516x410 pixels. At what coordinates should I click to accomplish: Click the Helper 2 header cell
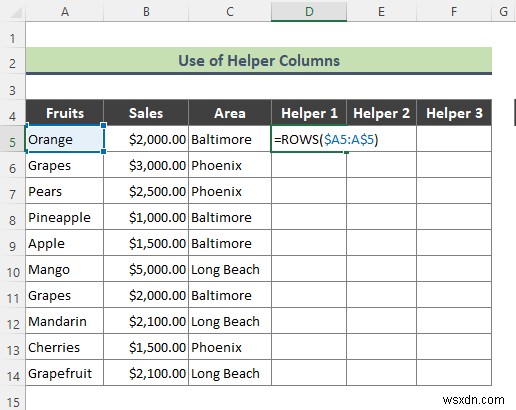click(x=381, y=113)
